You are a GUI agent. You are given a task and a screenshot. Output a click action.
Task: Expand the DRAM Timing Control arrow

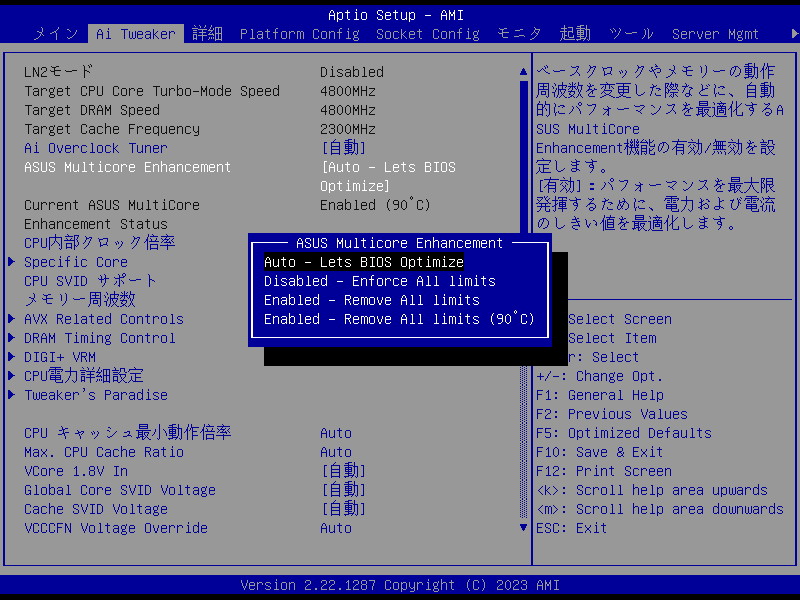[11, 338]
